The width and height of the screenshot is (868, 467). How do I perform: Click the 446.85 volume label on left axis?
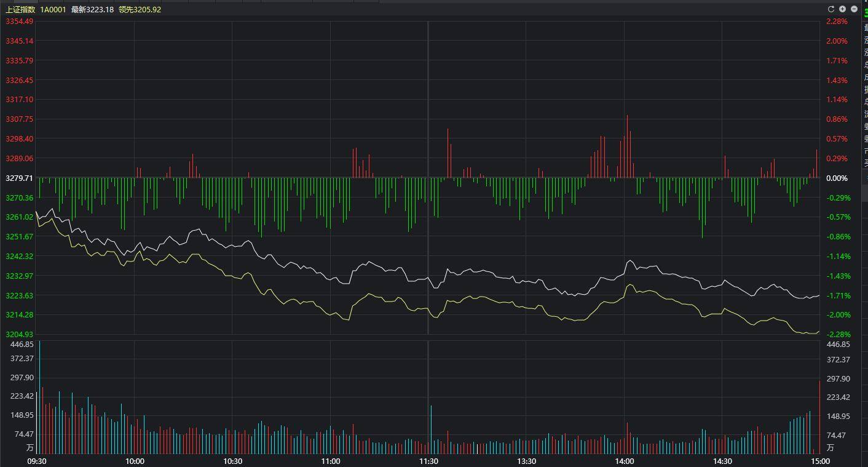[22, 345]
